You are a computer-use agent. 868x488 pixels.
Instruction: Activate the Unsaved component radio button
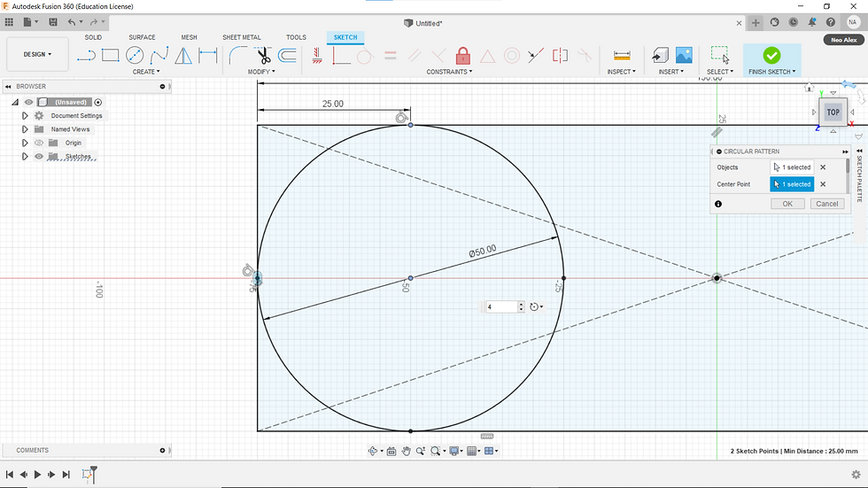pos(98,102)
